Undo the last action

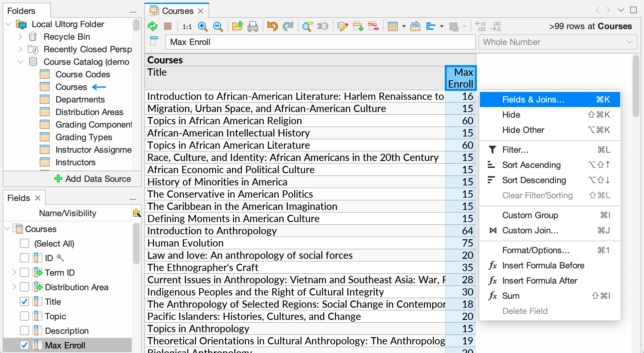tap(272, 26)
